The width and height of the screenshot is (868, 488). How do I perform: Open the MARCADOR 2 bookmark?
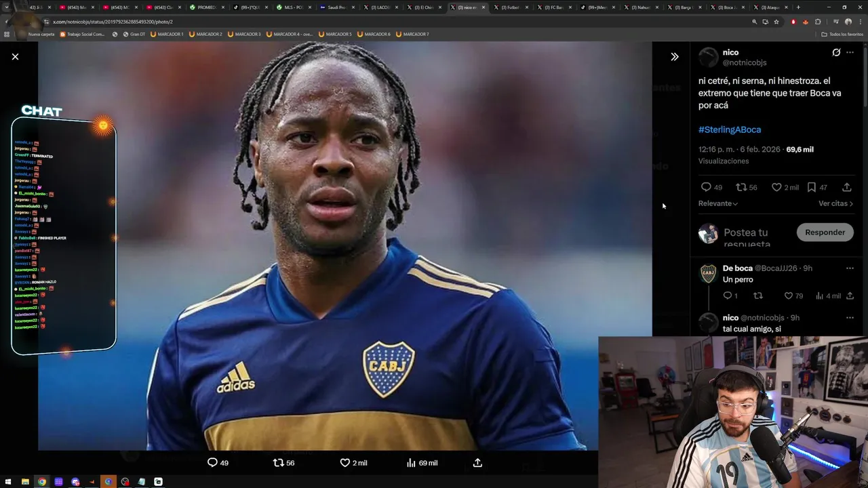point(205,34)
